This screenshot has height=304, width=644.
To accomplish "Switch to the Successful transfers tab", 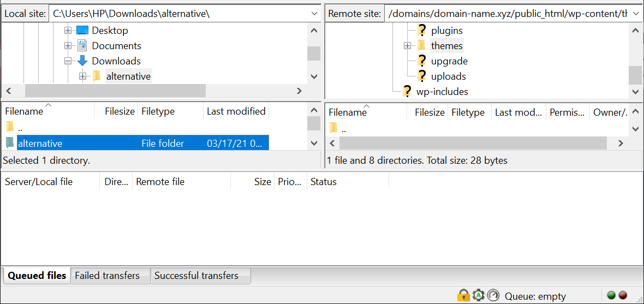I will click(x=196, y=276).
